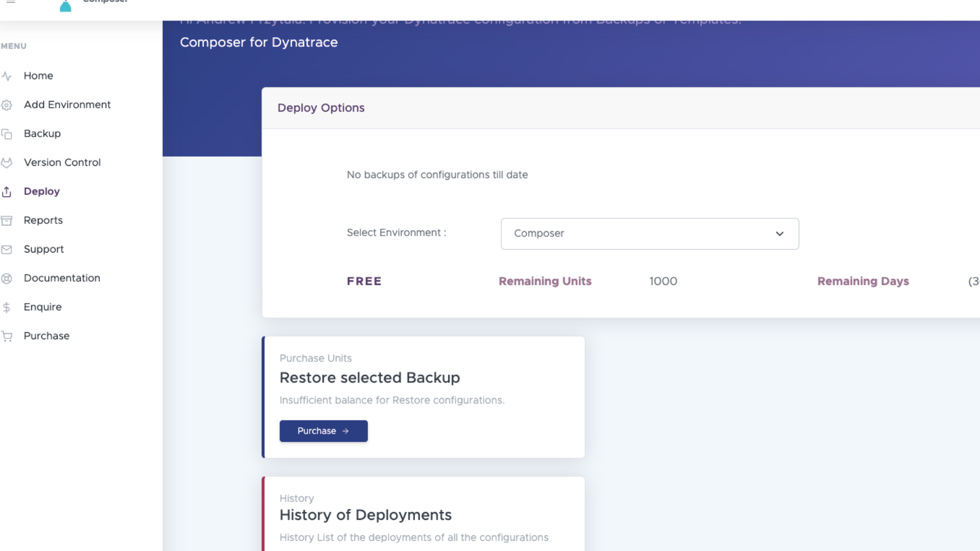
Task: Click the Add Environment gear icon
Action: coord(7,105)
